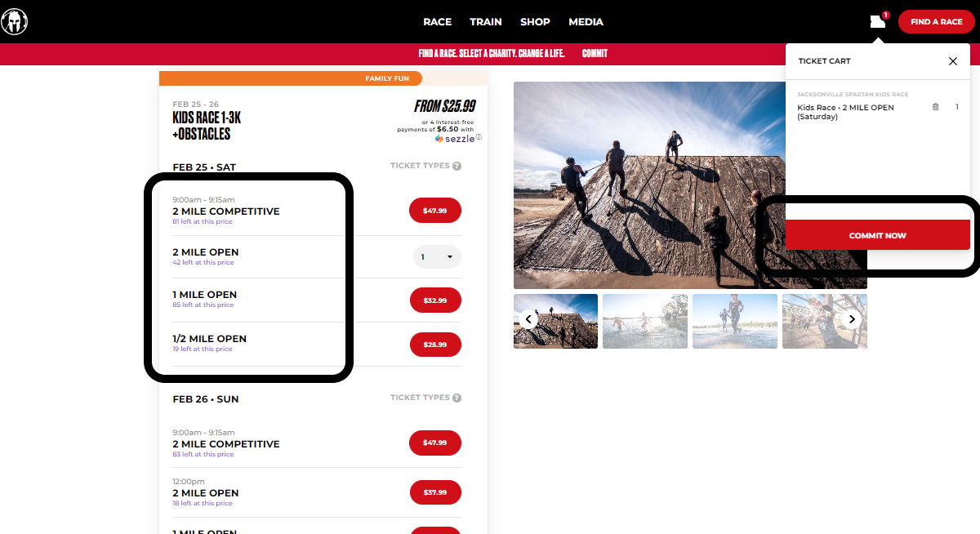Click '19 left at this price' text

[x=203, y=349]
